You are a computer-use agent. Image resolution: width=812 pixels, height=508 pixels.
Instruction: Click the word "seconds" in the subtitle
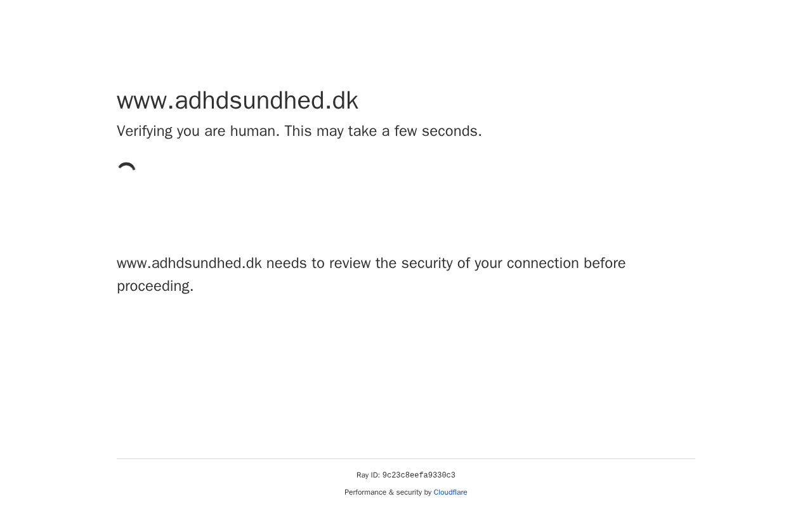pyautogui.click(x=450, y=131)
